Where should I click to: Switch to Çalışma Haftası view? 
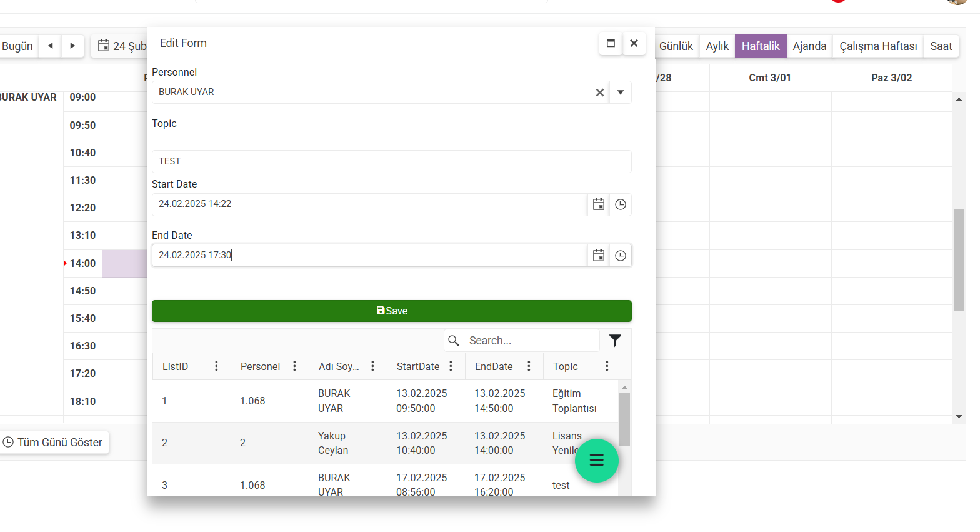pos(878,46)
